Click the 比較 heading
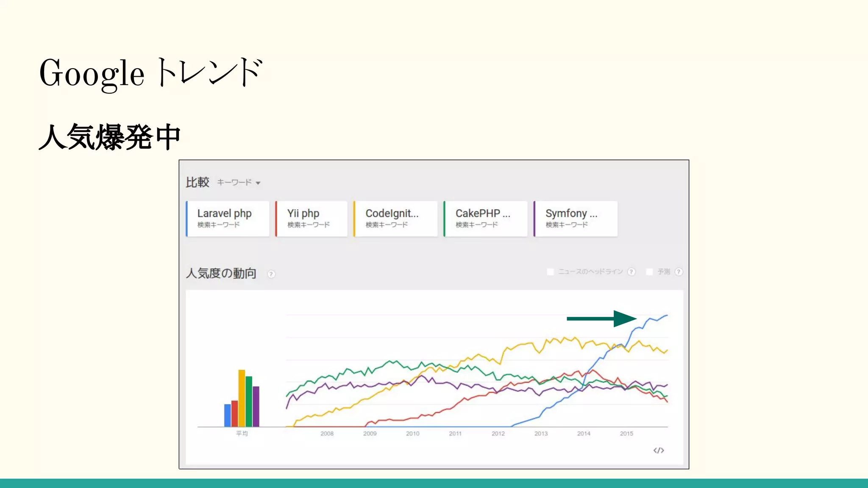 pyautogui.click(x=198, y=183)
